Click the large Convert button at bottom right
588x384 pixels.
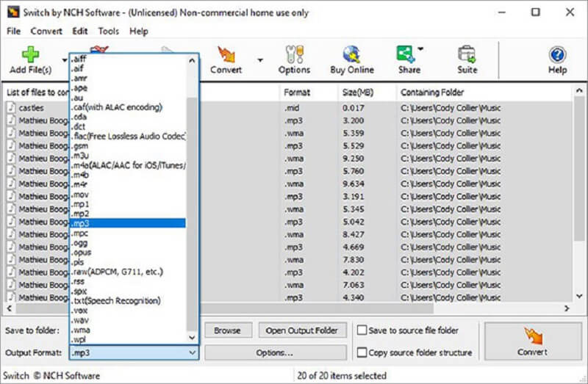tap(532, 341)
